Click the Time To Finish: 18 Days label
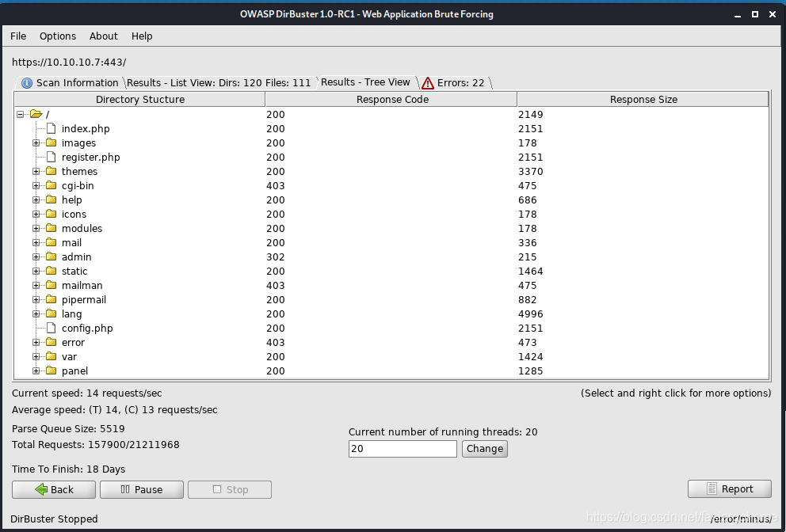 69,469
